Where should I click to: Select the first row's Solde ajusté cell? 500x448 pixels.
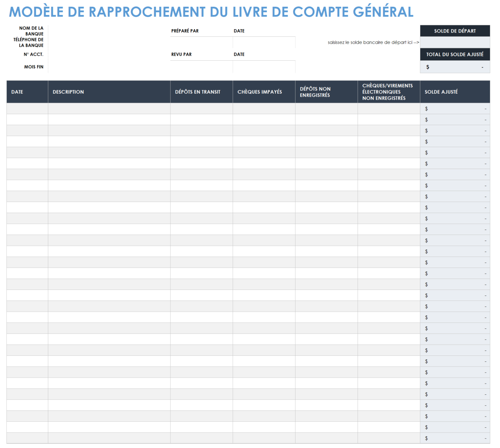[455, 109]
